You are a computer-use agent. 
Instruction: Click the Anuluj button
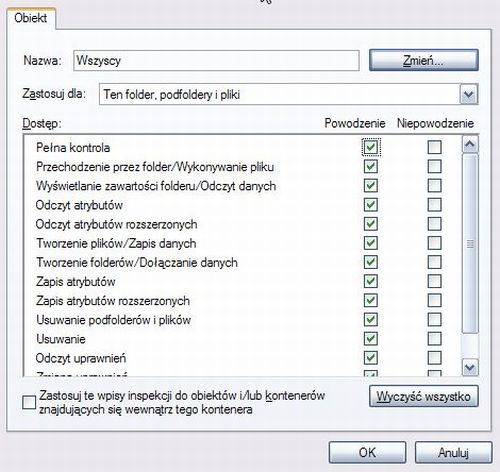pos(453,452)
